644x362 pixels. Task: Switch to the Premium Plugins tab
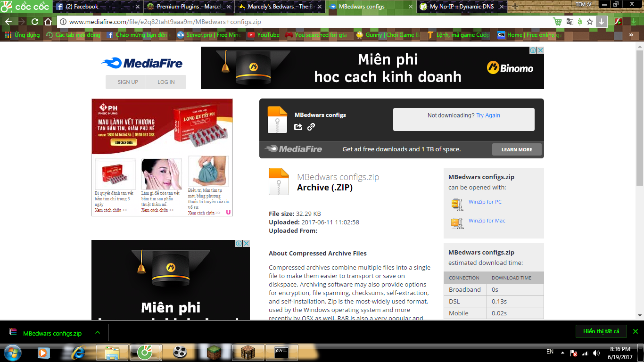tap(189, 7)
